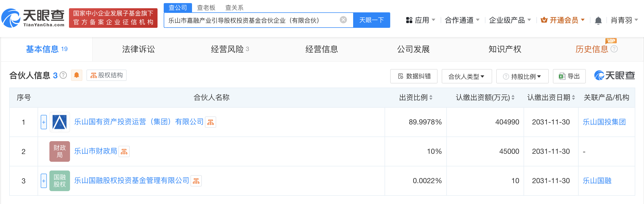Open equity chart icon for 乐山市财政局
The height and width of the screenshot is (204, 644).
coord(124,151)
